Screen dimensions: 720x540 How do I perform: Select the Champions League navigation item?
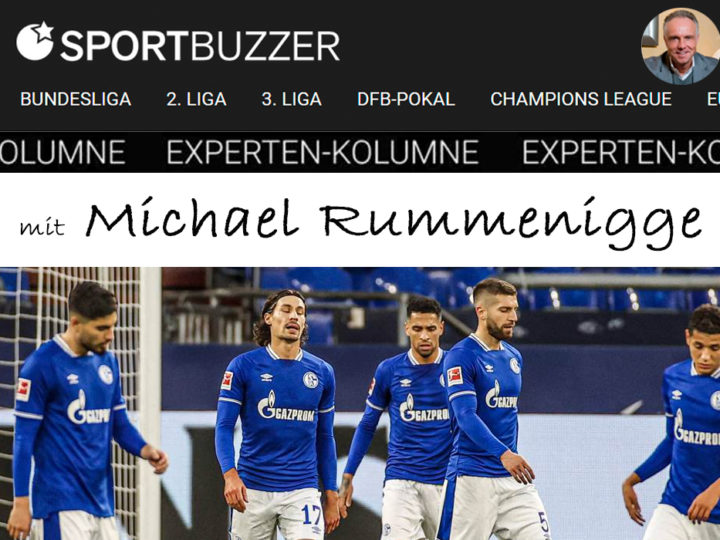click(581, 99)
